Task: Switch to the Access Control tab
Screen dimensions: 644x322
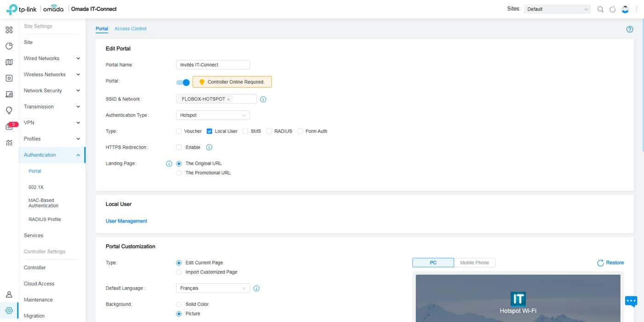Action: [130, 29]
